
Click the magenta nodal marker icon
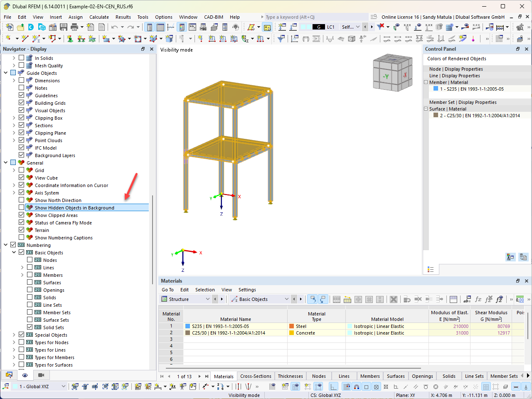point(473,39)
